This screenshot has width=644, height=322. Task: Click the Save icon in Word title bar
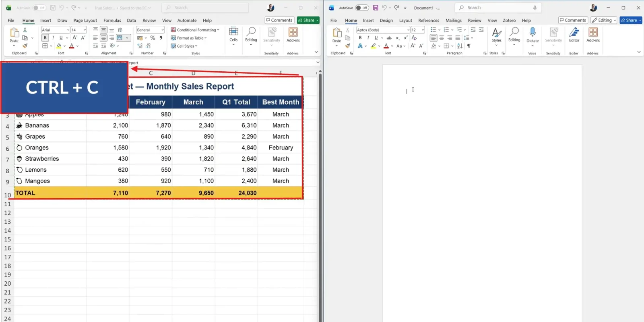click(x=376, y=8)
